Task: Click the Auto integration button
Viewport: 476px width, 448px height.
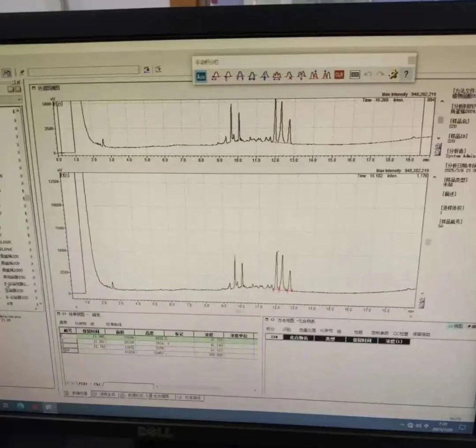Action: [x=201, y=76]
